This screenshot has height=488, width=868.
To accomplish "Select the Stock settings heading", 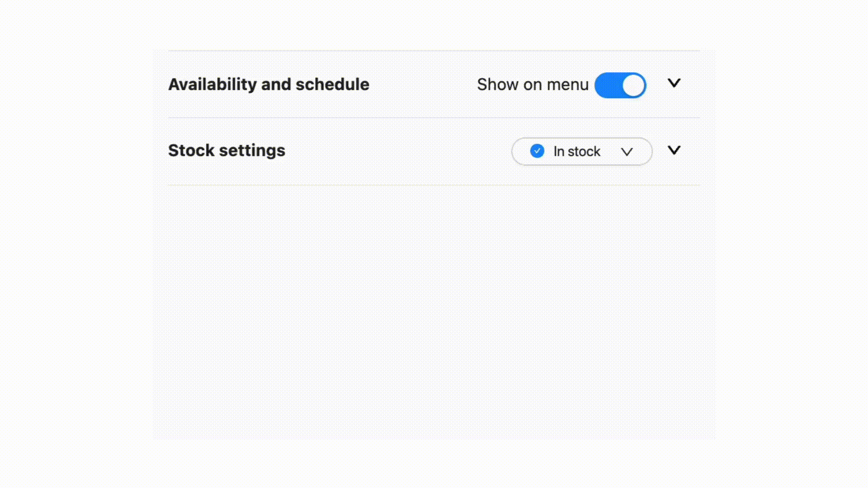I will [226, 150].
